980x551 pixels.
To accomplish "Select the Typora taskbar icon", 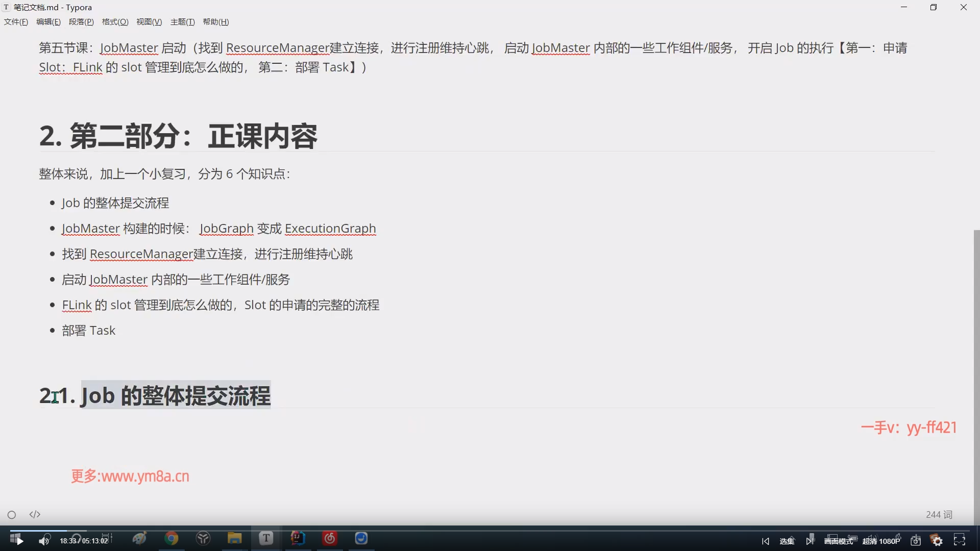I will click(x=266, y=538).
